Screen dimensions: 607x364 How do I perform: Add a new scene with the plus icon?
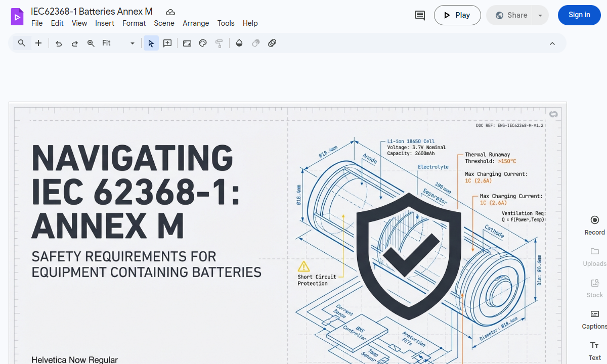tap(38, 43)
